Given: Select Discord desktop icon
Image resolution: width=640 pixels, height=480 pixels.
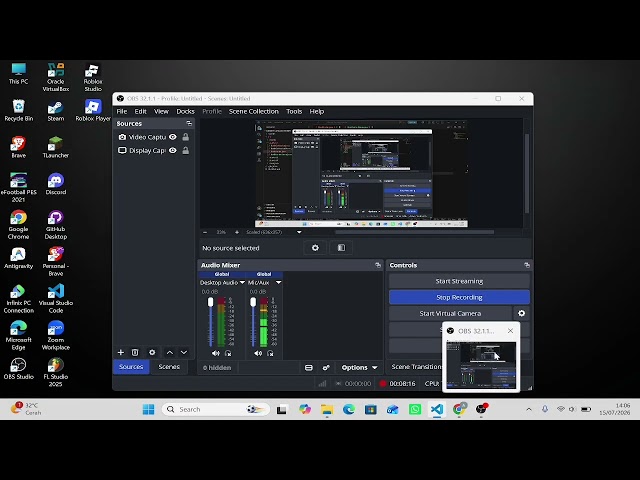Looking at the screenshot, I should 56,184.
